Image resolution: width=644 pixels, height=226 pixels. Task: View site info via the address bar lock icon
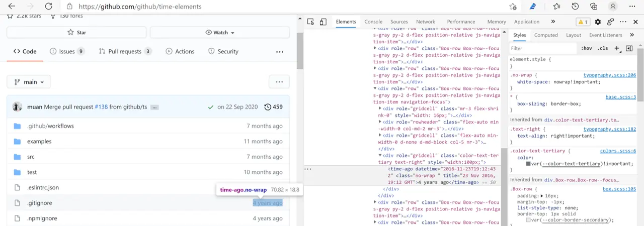(69, 7)
